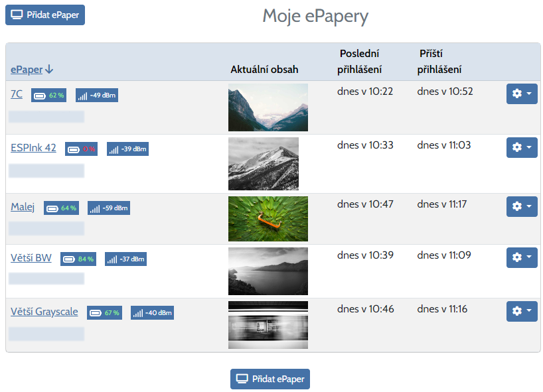The height and width of the screenshot is (392, 543).
Task: Click the ESPInk 42 battery 0 % badge
Action: (82, 149)
